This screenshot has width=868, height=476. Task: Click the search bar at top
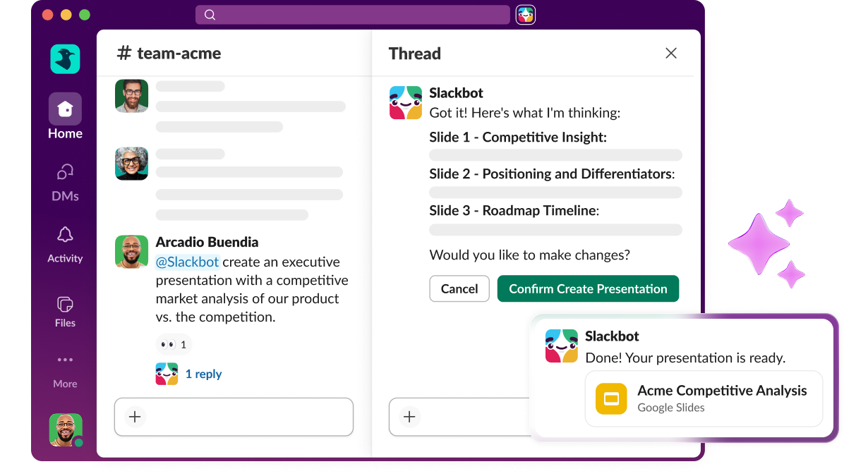(352, 15)
